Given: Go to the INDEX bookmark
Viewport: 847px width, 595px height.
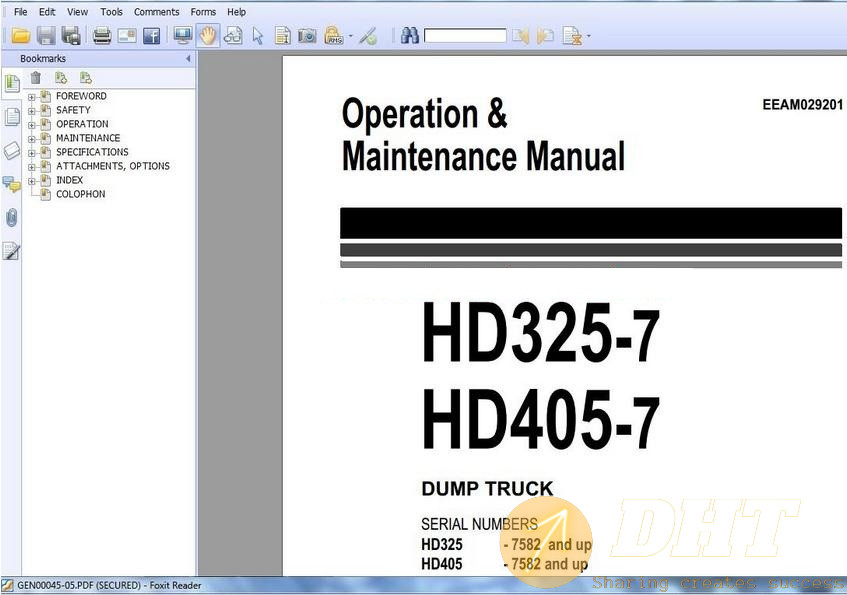Looking at the screenshot, I should (70, 180).
